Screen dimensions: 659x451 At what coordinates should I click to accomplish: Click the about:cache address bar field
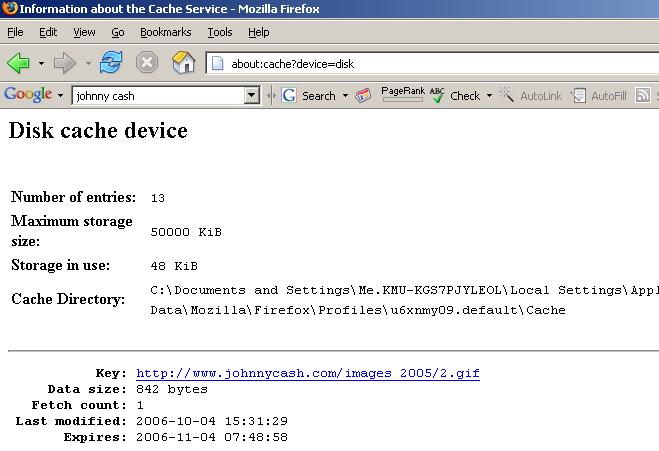tap(432, 63)
